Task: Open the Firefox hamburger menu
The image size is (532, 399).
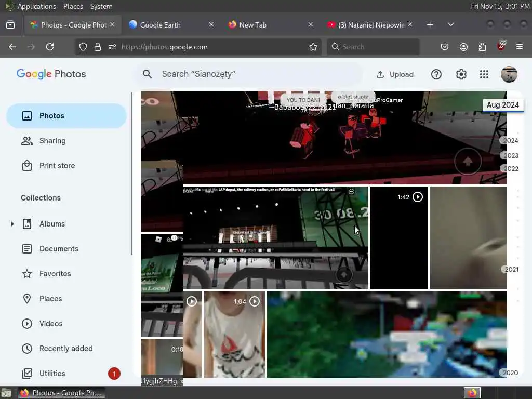Action: [x=520, y=47]
